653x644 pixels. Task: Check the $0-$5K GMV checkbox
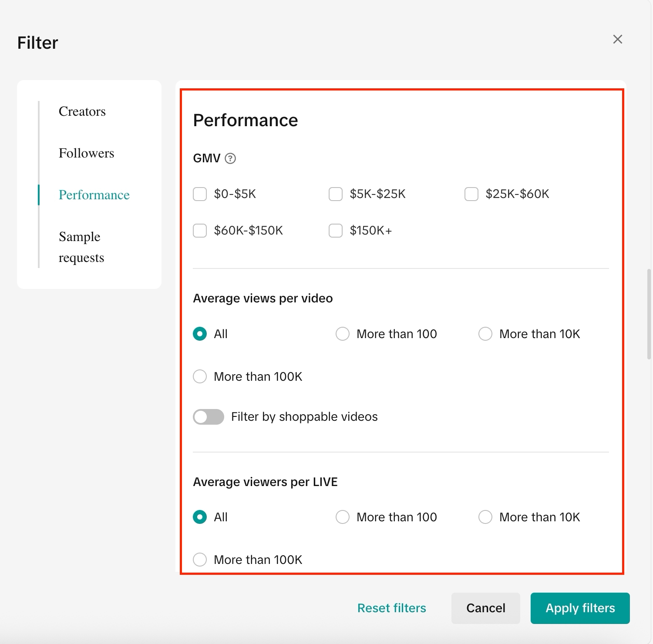[200, 194]
